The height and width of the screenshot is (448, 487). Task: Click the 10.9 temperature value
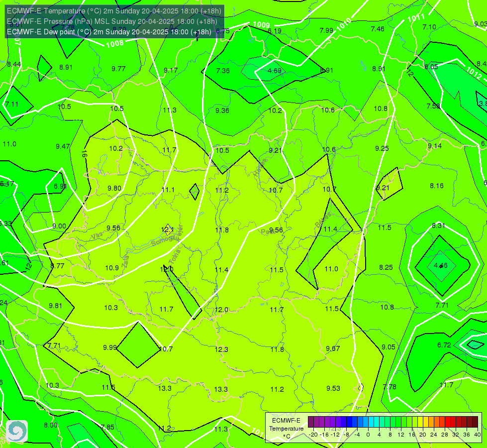pyautogui.click(x=112, y=268)
